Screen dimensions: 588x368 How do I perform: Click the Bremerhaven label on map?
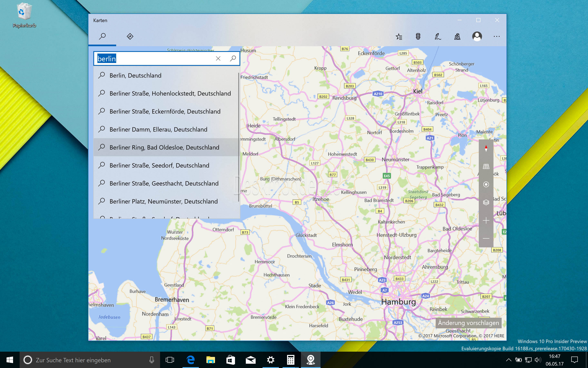click(172, 300)
